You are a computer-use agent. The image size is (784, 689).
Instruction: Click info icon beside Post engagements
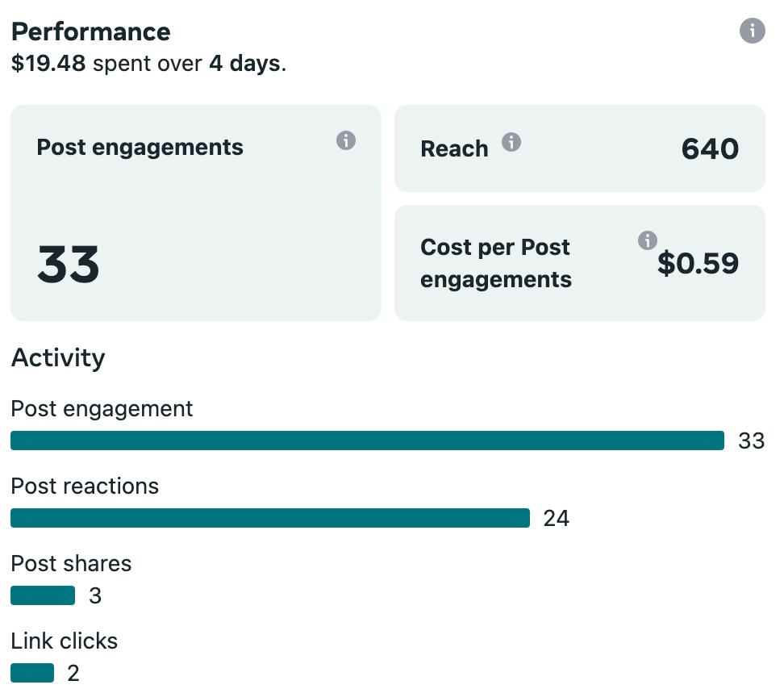[x=346, y=140]
